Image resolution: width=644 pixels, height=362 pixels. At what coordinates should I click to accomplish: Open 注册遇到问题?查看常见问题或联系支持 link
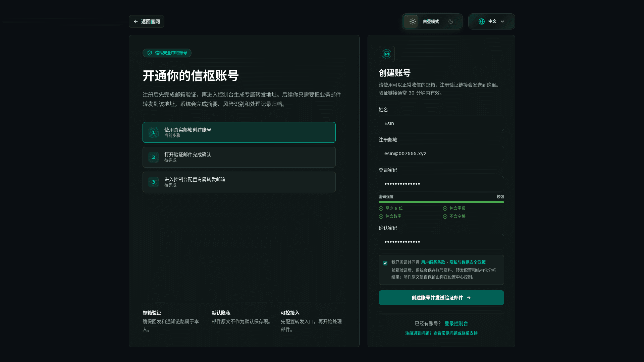(x=441, y=333)
